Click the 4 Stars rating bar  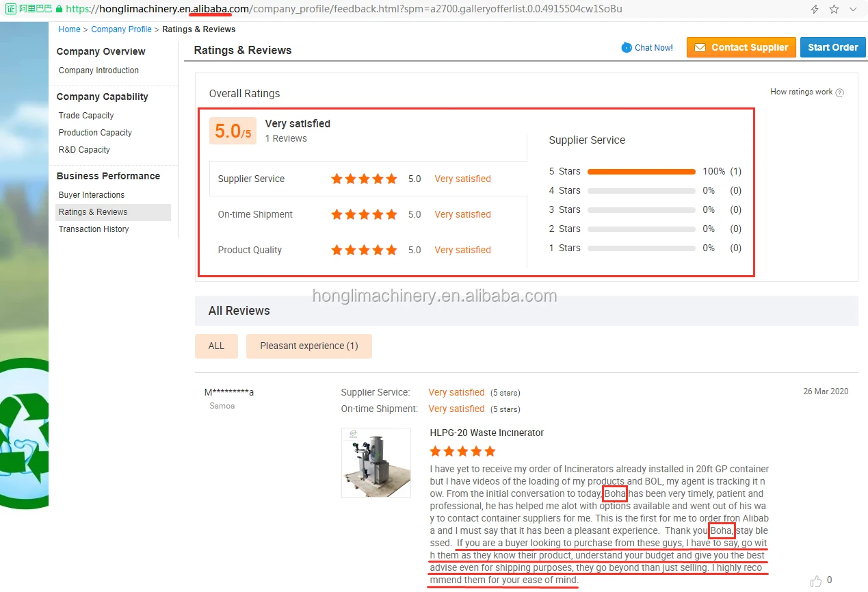pyautogui.click(x=642, y=190)
